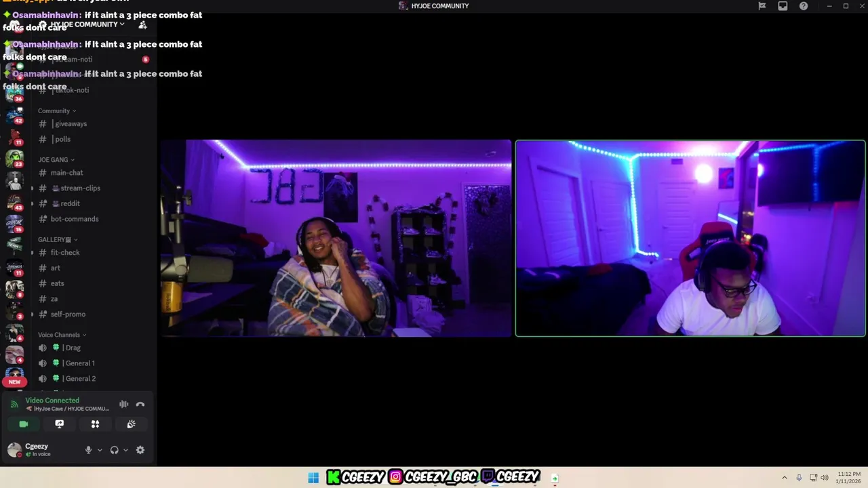Screen dimensions: 868x488
Task: Open server icon with 4 badge
Action: click(14, 354)
